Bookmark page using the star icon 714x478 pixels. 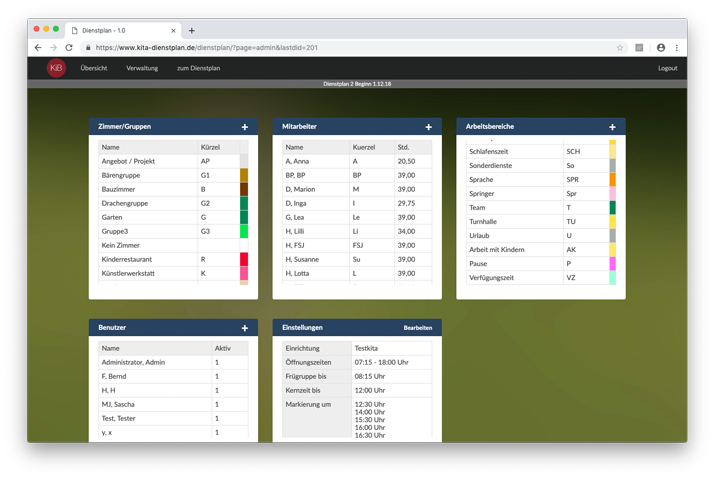coord(620,47)
